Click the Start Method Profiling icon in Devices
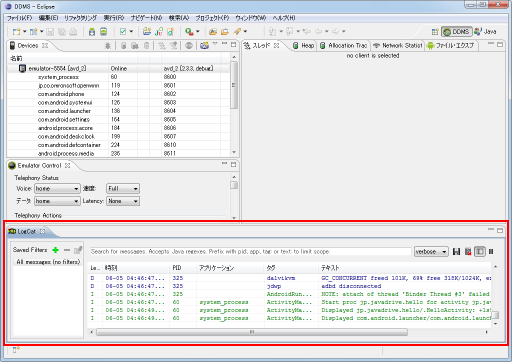The width and height of the screenshot is (512, 362). click(x=173, y=46)
